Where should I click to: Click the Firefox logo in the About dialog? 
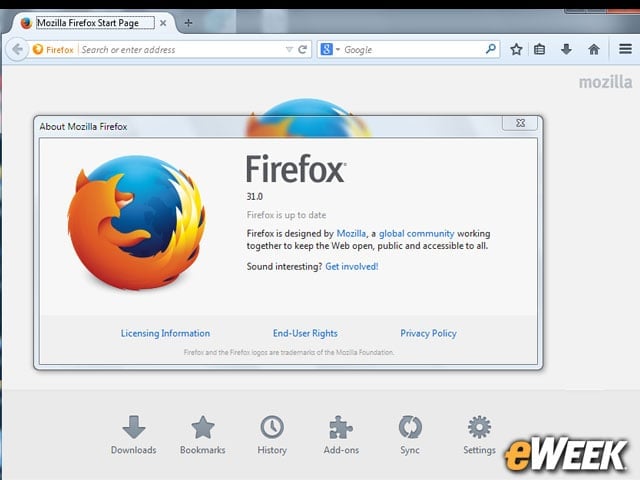136,222
